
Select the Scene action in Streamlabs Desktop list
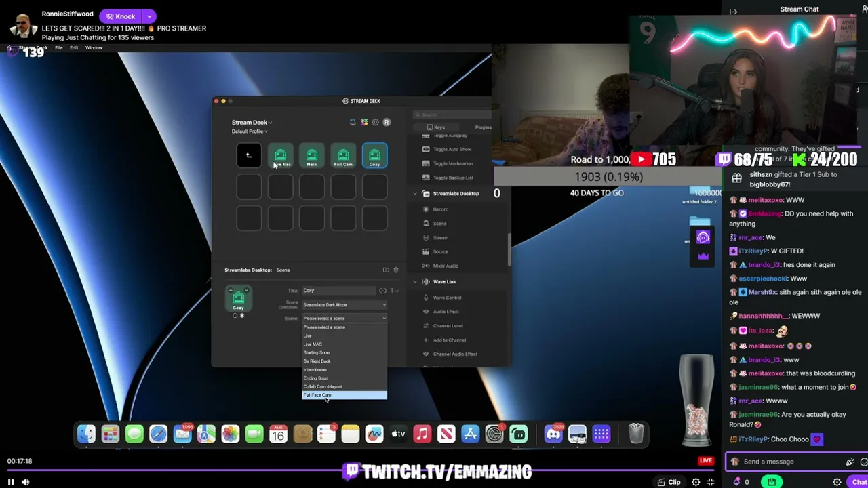pos(439,224)
